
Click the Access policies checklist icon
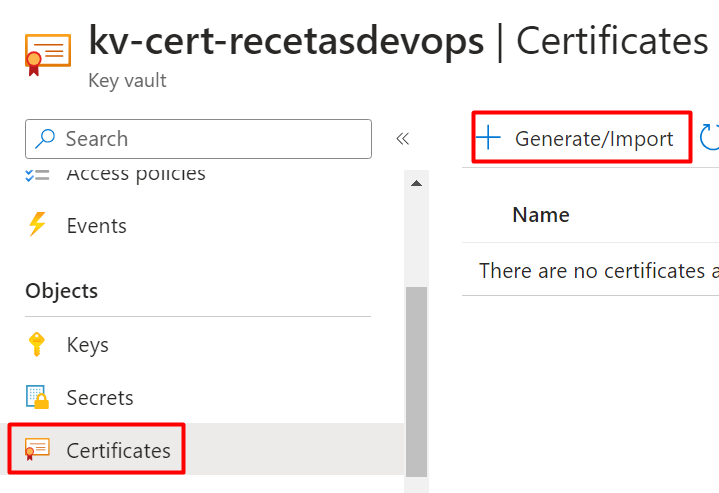click(x=37, y=175)
